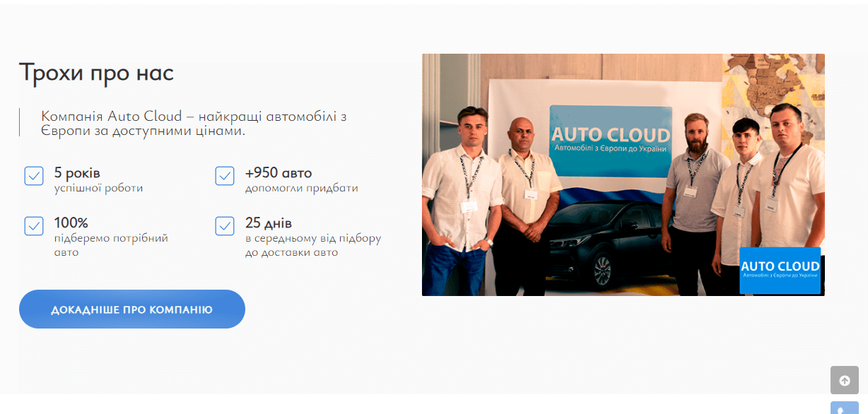Image resolution: width=868 pixels, height=414 pixels.
Task: Click the 5 років stat label
Action: [x=77, y=173]
